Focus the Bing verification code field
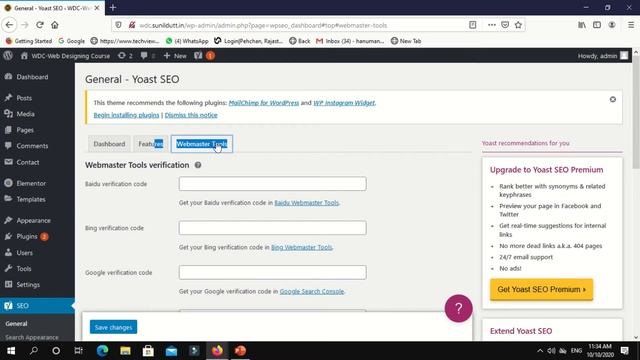The image size is (640, 360). [272, 228]
